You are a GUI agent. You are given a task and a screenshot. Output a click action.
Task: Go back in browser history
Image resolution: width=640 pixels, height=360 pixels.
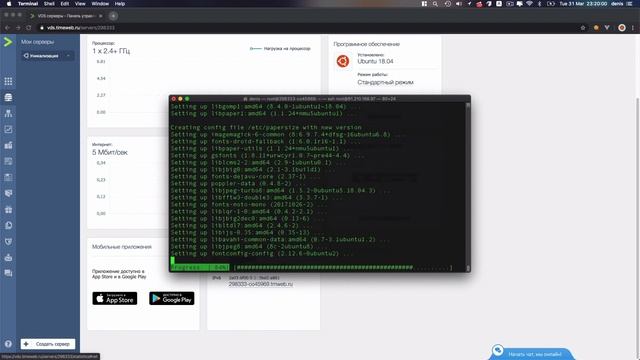pyautogui.click(x=7, y=28)
